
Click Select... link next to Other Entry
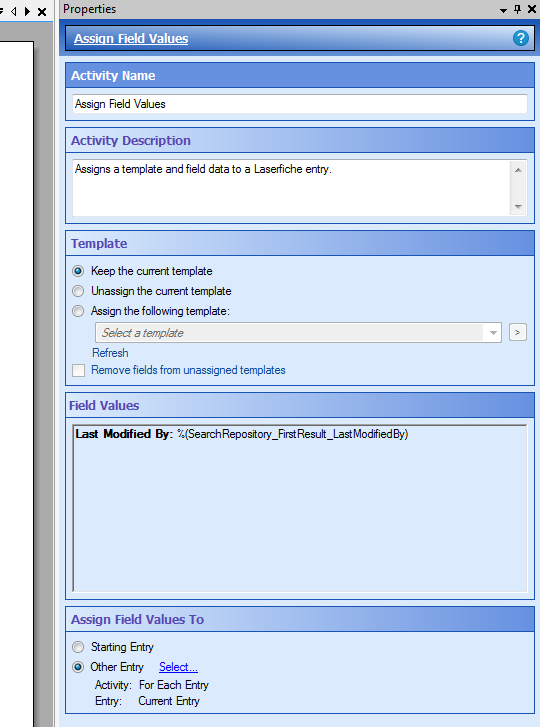(178, 667)
